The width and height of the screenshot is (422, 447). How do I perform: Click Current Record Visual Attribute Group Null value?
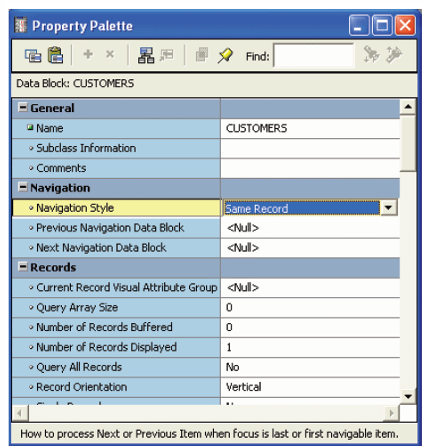click(310, 288)
